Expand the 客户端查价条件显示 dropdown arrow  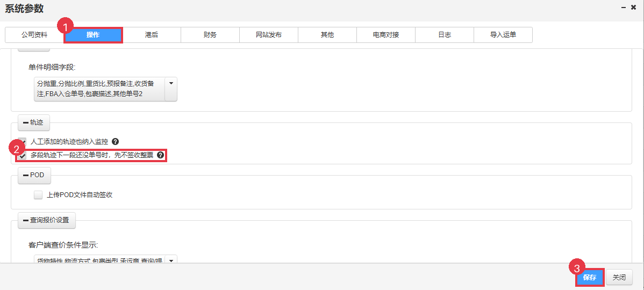coord(171,259)
